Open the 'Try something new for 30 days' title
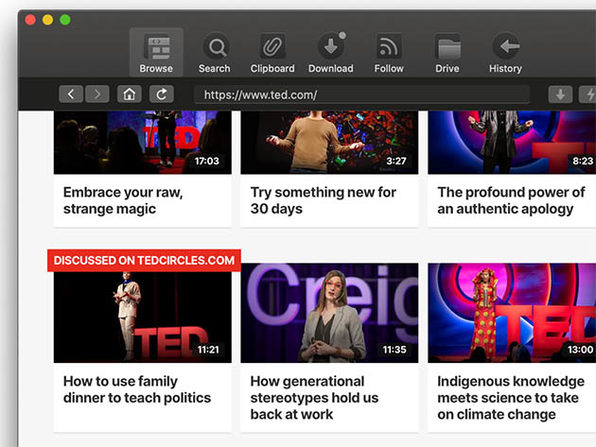This screenshot has width=596, height=447. 323,200
